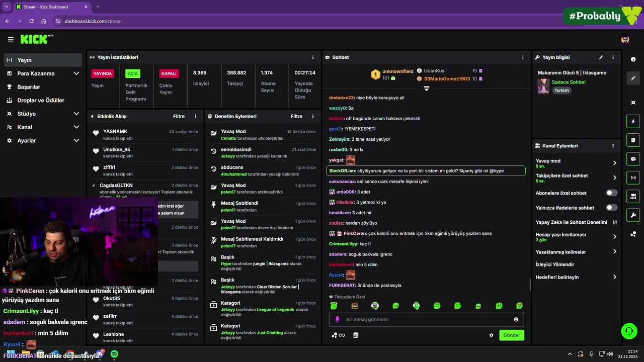
Task: Toggle the wrench stream info panel in the right rail
Action: pos(633,215)
